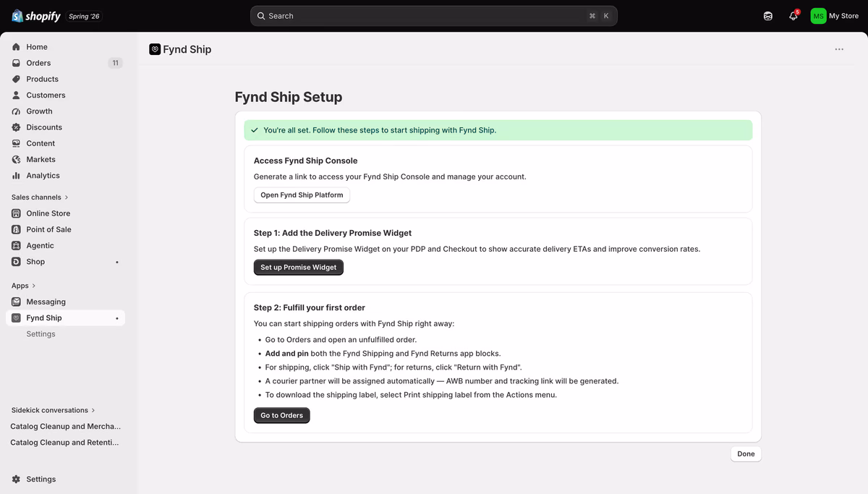Screen dimensions: 868x494
Task: Click the Shop channel icon
Action: click(x=16, y=262)
